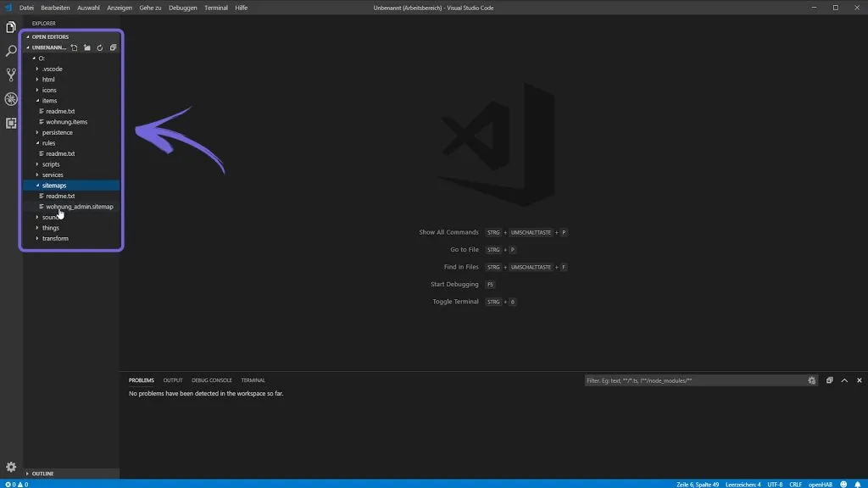Click Zeile 6, Spalte 49 in status bar
This screenshot has width=868, height=488.
tap(698, 484)
